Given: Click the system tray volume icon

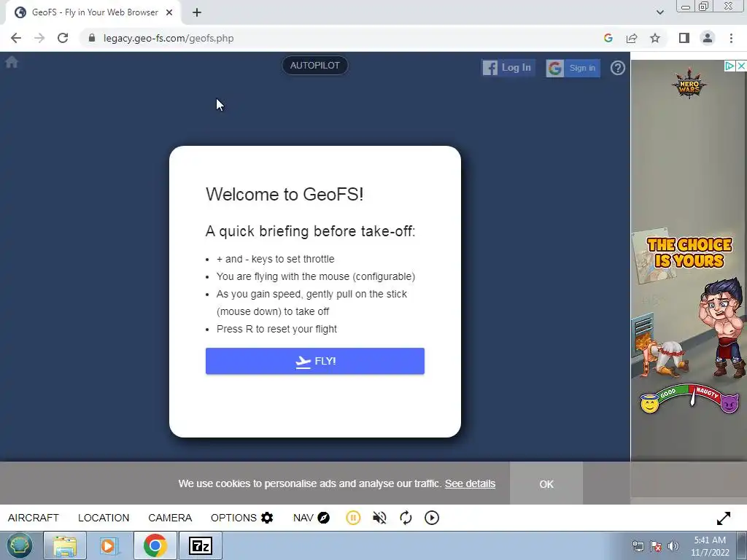Looking at the screenshot, I should pyautogui.click(x=673, y=546).
